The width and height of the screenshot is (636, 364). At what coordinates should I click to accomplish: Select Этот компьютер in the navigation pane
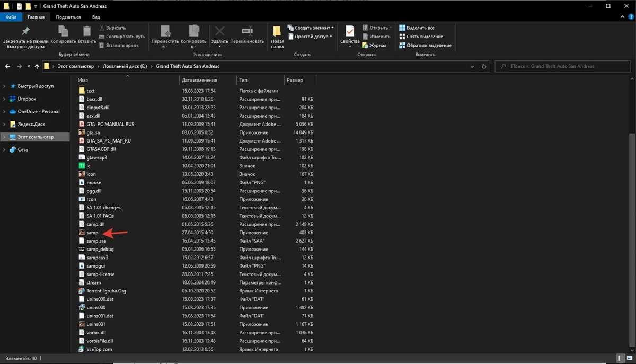point(35,137)
